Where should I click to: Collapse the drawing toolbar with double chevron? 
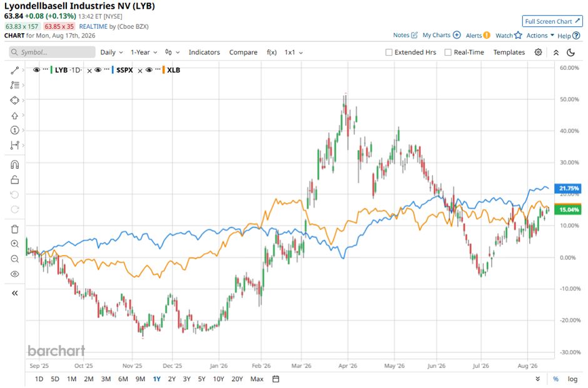click(14, 293)
